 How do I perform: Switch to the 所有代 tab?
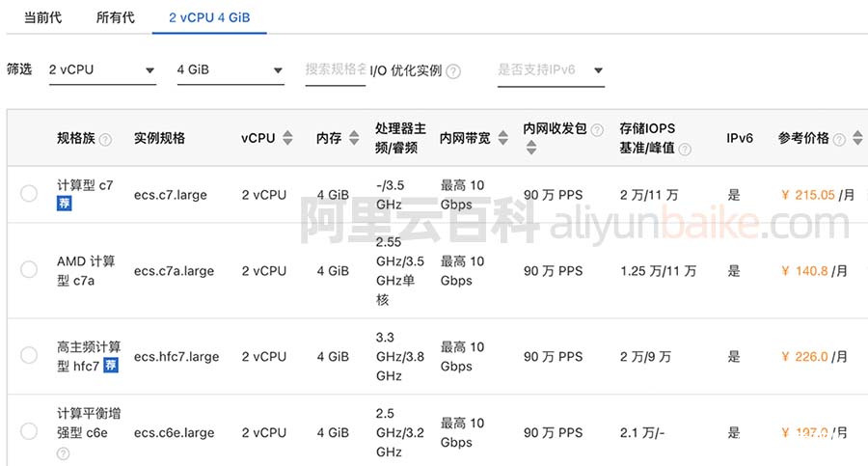click(115, 17)
